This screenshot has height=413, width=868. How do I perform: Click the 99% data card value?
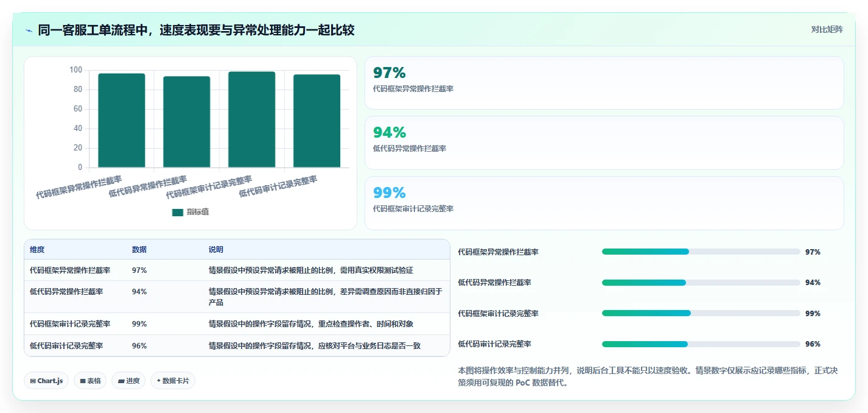(390, 193)
